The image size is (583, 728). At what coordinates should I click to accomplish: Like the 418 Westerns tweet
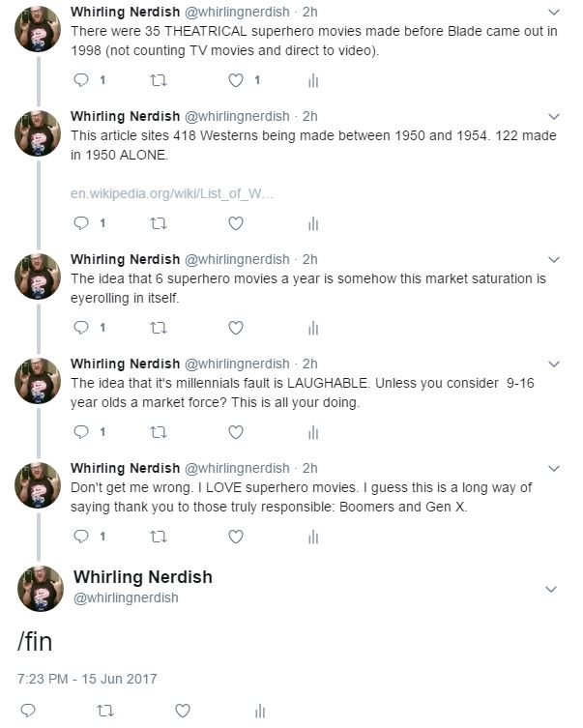tap(235, 223)
